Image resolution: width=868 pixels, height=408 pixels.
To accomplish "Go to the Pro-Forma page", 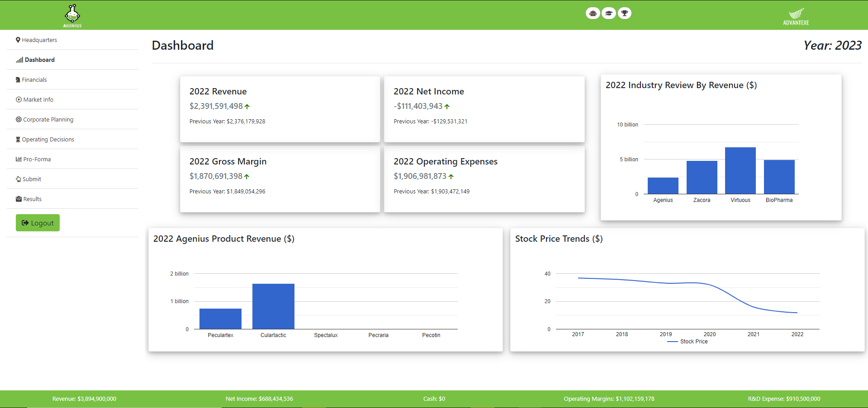I will click(x=37, y=159).
